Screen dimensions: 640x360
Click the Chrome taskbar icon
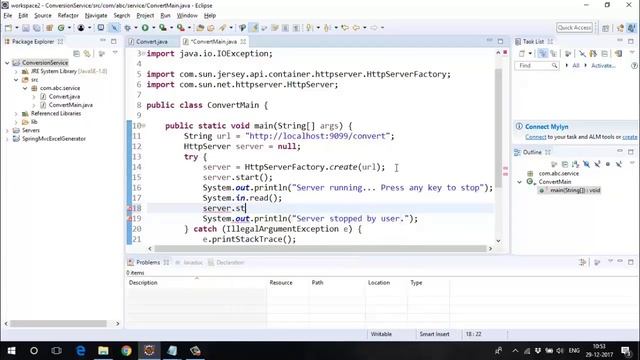tap(126, 351)
